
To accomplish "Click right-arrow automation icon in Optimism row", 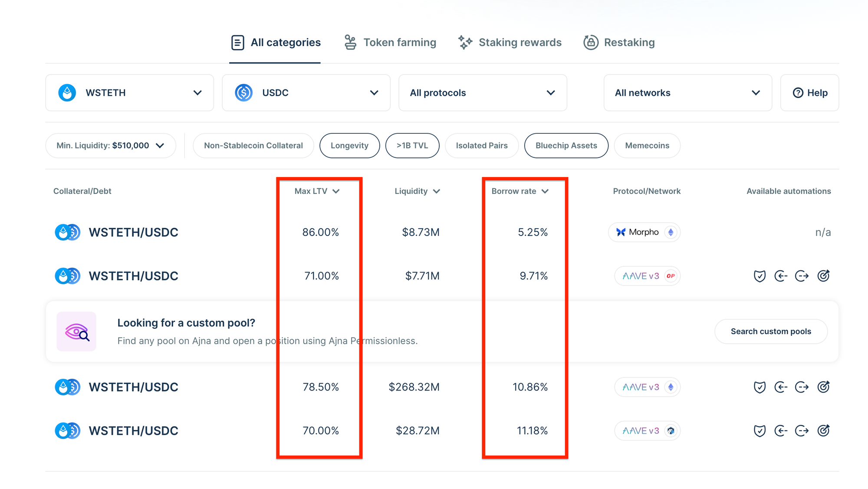I will pos(802,276).
